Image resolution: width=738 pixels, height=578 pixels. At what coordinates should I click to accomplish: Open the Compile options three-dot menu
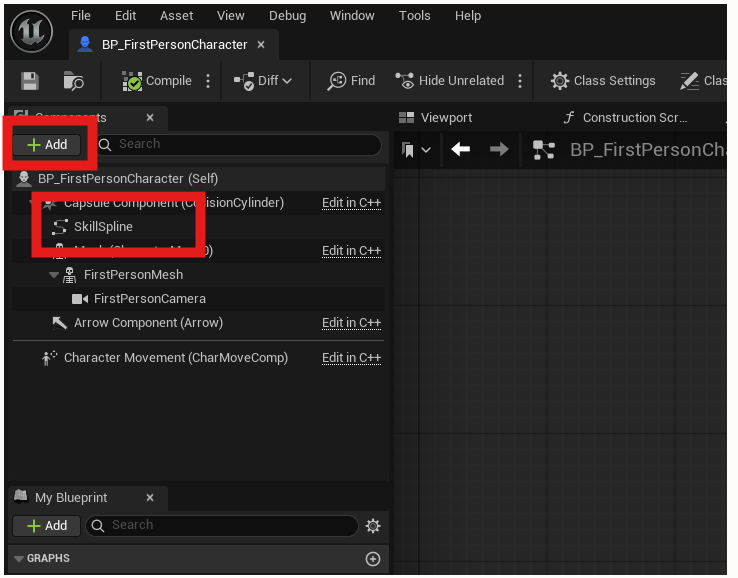click(208, 81)
